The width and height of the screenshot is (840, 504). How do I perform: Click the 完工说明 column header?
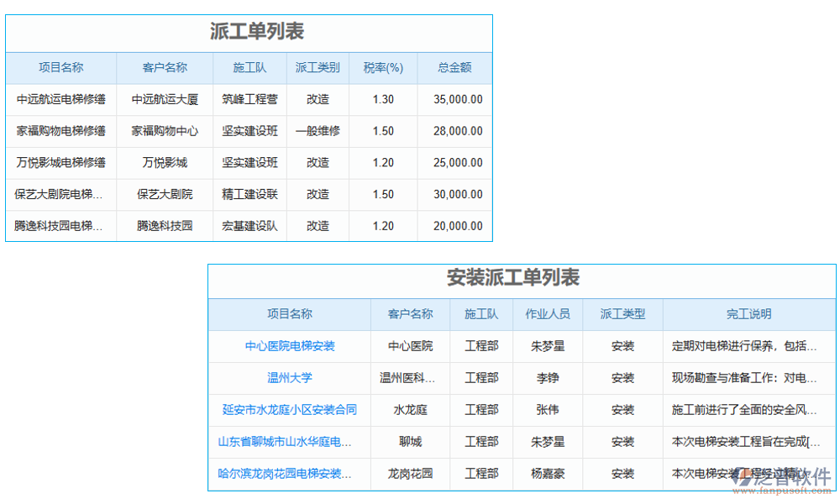point(747,314)
